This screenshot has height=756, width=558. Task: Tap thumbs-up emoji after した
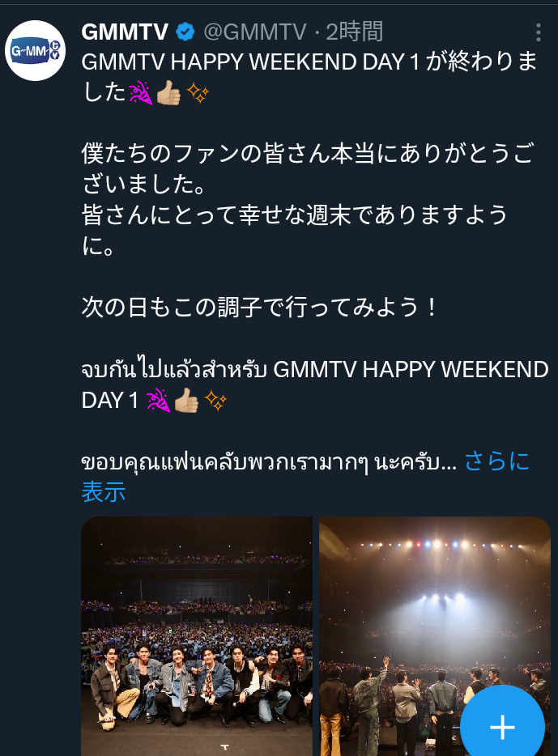[x=168, y=92]
